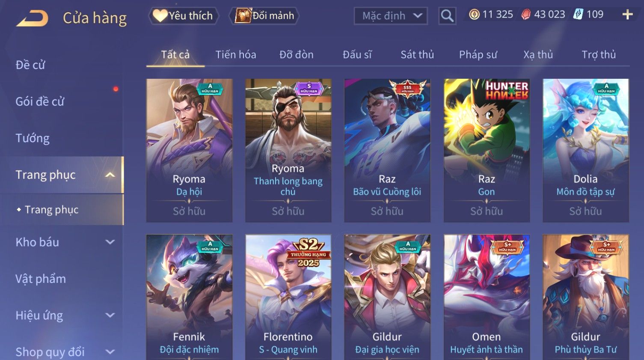Screen dimensions: 644x360
Task: Click the blue voucher currency icon
Action: (x=578, y=14)
